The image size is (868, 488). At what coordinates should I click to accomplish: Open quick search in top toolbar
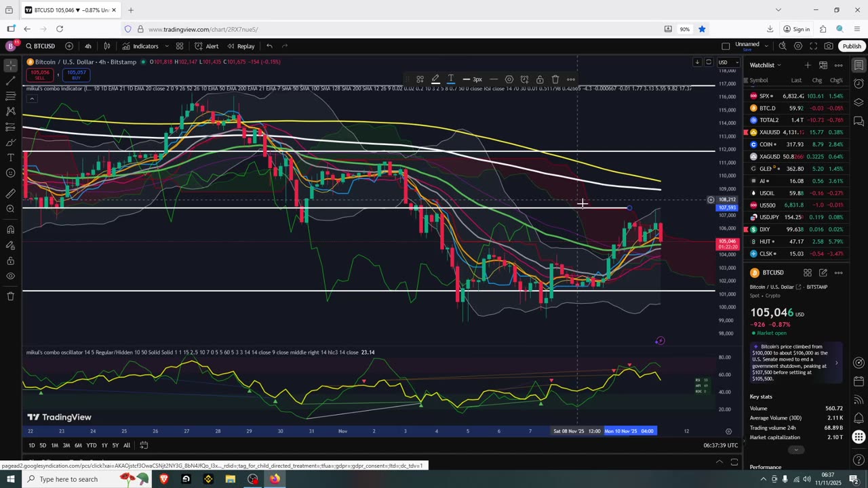click(x=783, y=46)
